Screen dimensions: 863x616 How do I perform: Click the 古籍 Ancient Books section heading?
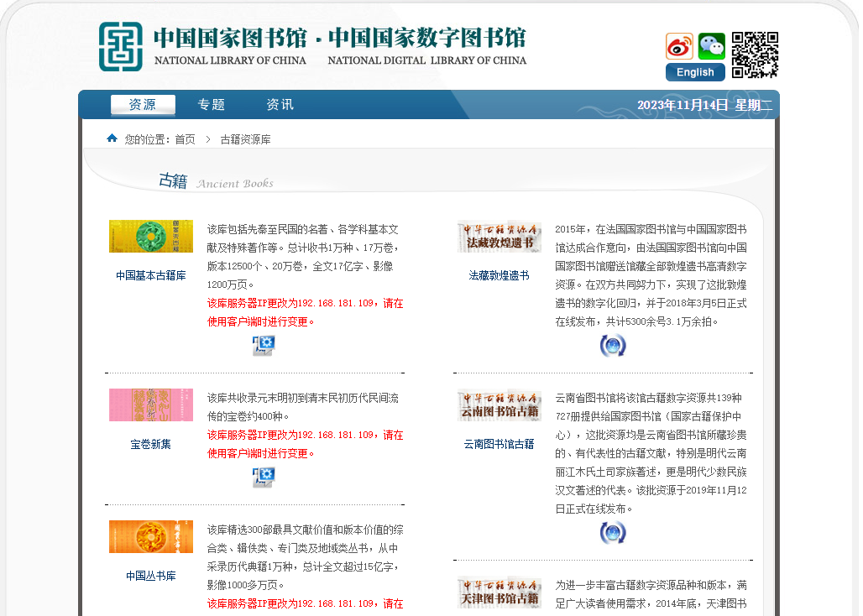(217, 181)
